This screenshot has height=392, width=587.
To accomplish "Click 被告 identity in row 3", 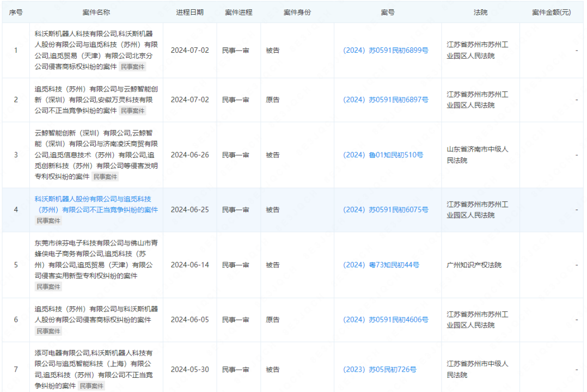I will point(272,155).
